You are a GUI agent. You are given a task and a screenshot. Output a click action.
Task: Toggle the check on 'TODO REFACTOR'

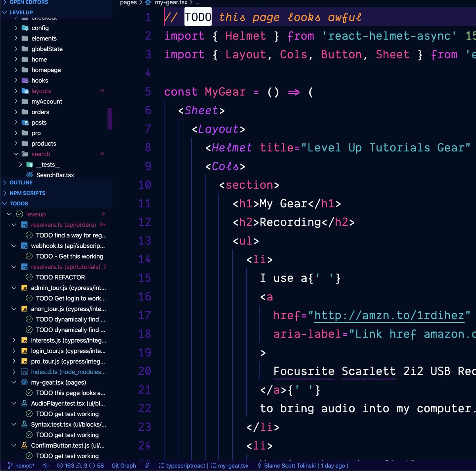[x=29, y=277]
